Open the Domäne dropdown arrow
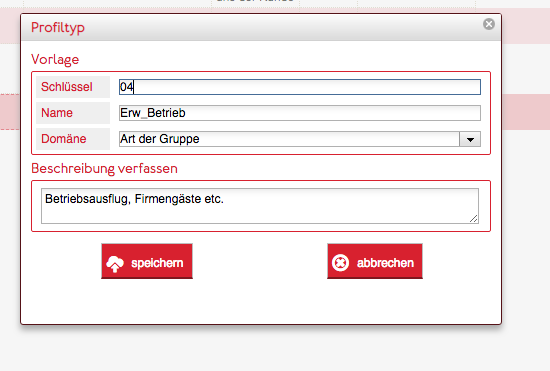 point(470,139)
